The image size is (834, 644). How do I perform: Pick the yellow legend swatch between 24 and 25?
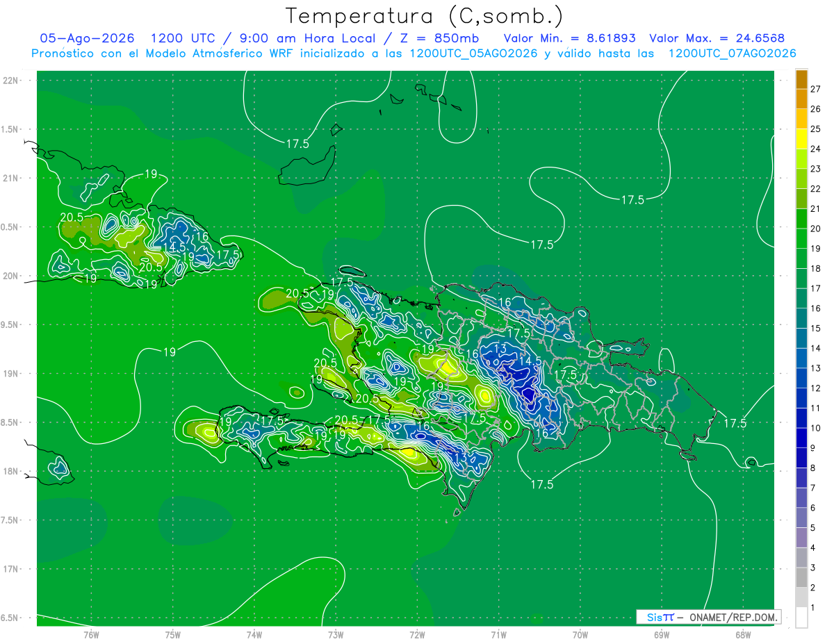tap(801, 139)
